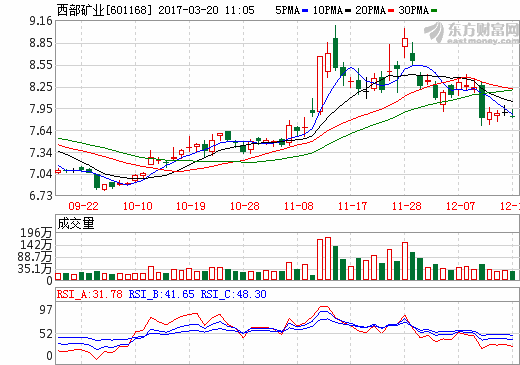The height and width of the screenshot is (365, 520).
Task: Click the 8.25 price axis label
Action: pos(41,87)
